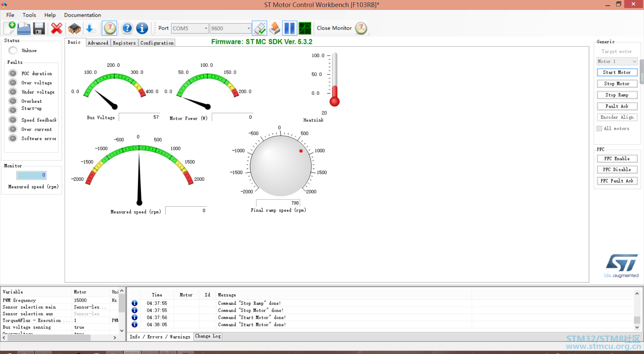Image resolution: width=644 pixels, height=354 pixels.
Task: Click the Software error fault indicator
Action: tap(13, 138)
